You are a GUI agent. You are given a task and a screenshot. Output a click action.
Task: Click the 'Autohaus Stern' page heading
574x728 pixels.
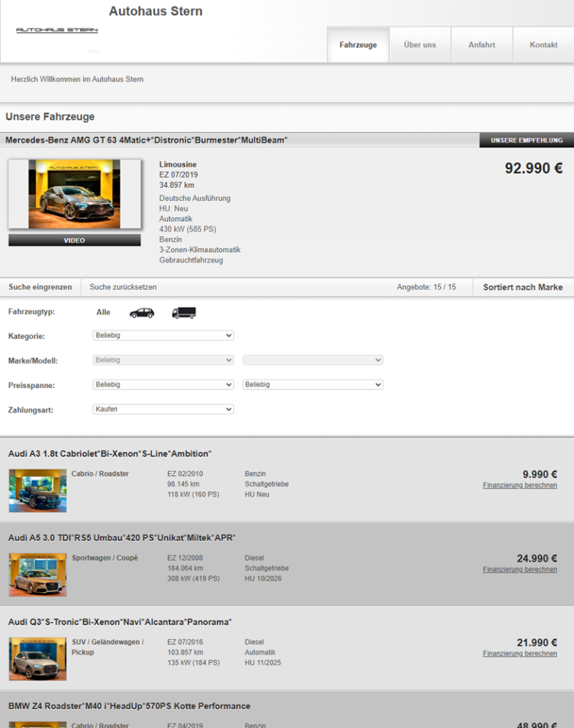(x=155, y=11)
